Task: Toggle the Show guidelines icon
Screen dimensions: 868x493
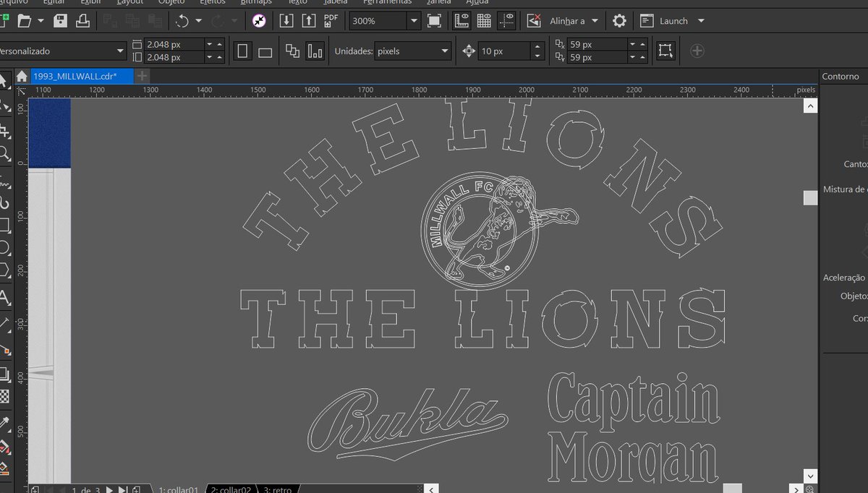Action: click(x=506, y=21)
